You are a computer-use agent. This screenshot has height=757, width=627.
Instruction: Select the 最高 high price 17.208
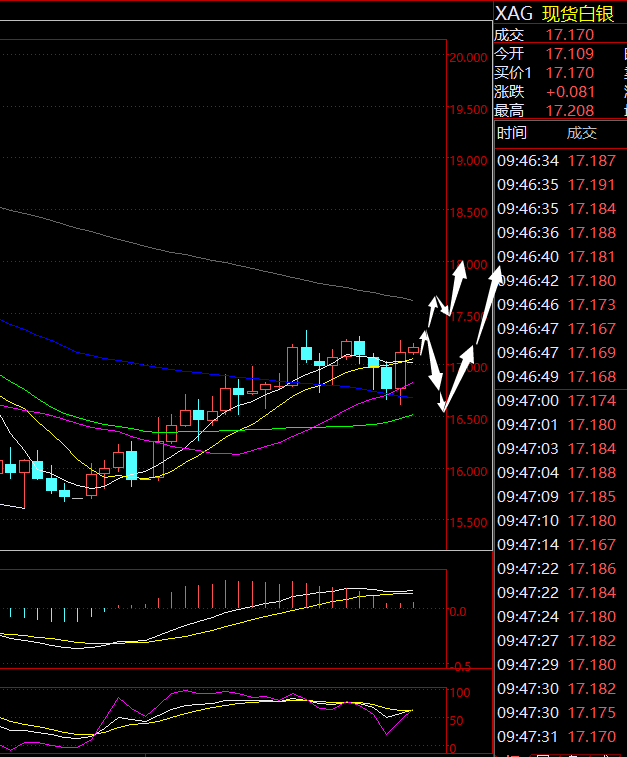[570, 111]
